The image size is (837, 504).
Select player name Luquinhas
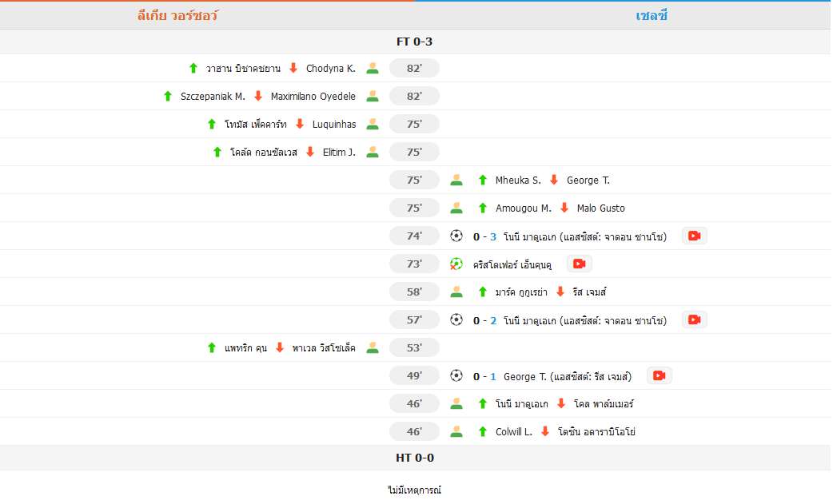point(334,125)
